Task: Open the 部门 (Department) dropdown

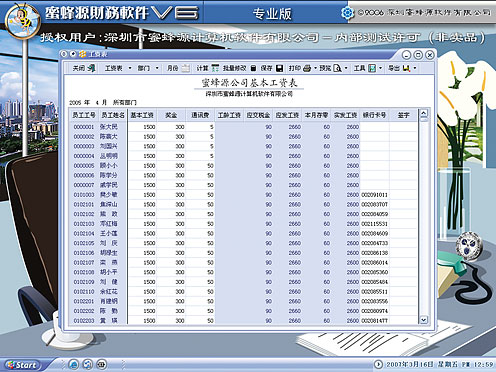Action: pyautogui.click(x=148, y=68)
